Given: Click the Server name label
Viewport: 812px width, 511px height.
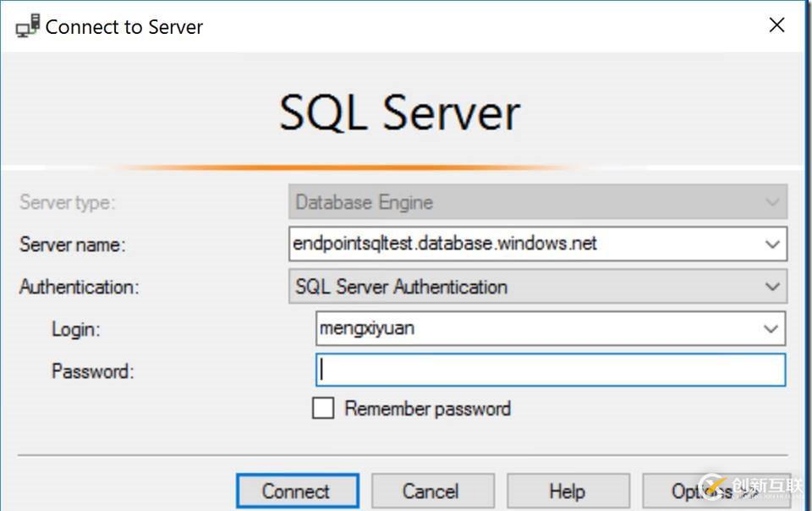Looking at the screenshot, I should pos(72,245).
